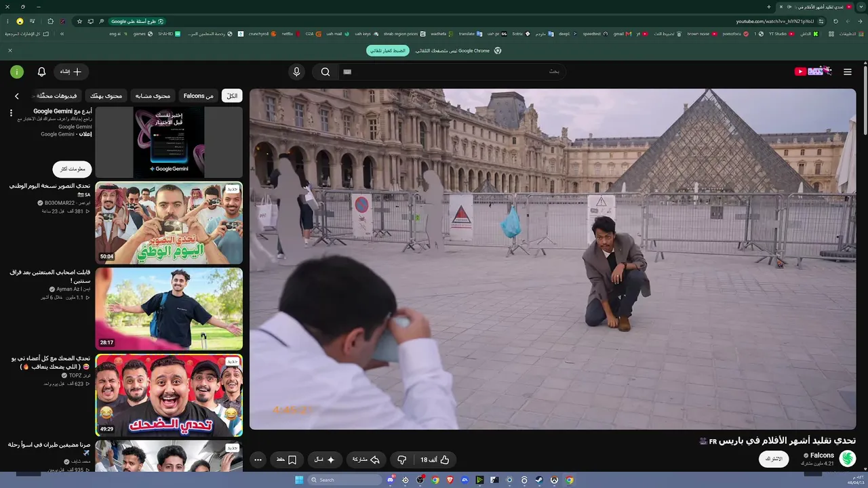The height and width of the screenshot is (488, 868).
Task: Open the YouTube hamburger guide menu
Action: point(847,72)
